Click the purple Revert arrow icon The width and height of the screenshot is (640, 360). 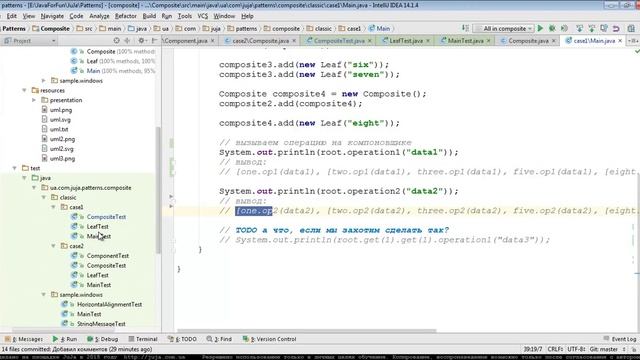[x=616, y=29]
